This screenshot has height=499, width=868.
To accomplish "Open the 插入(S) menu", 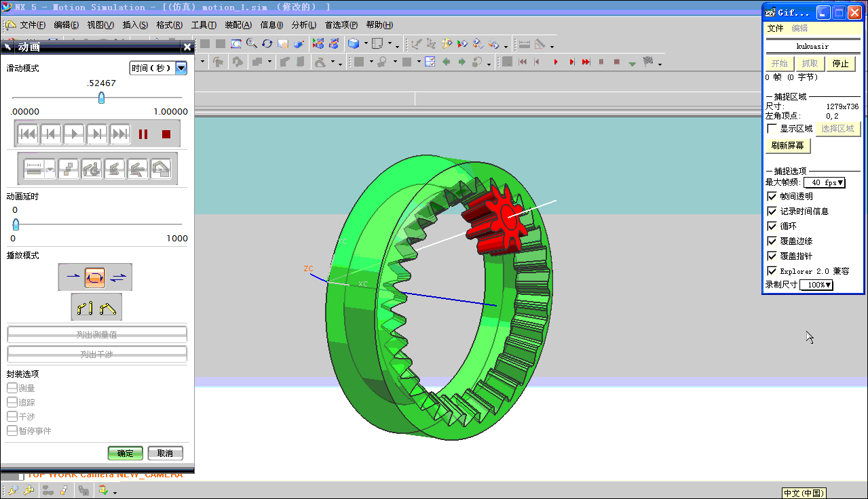I will [135, 25].
